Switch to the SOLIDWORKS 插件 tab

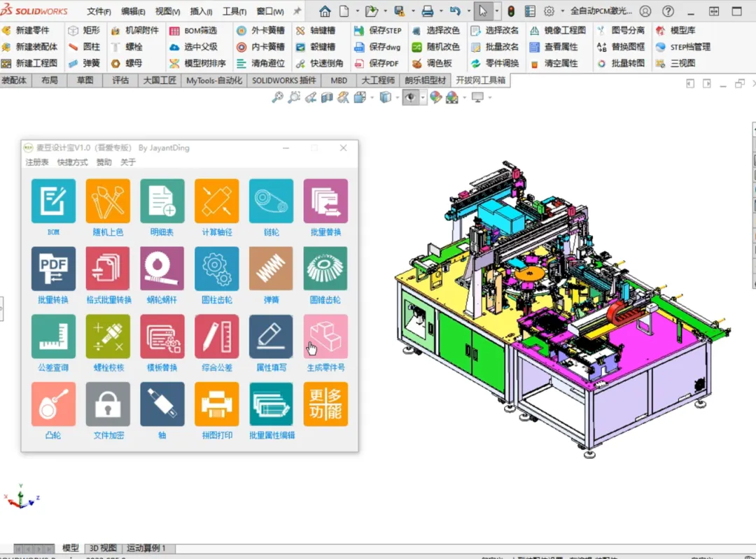[x=284, y=80]
